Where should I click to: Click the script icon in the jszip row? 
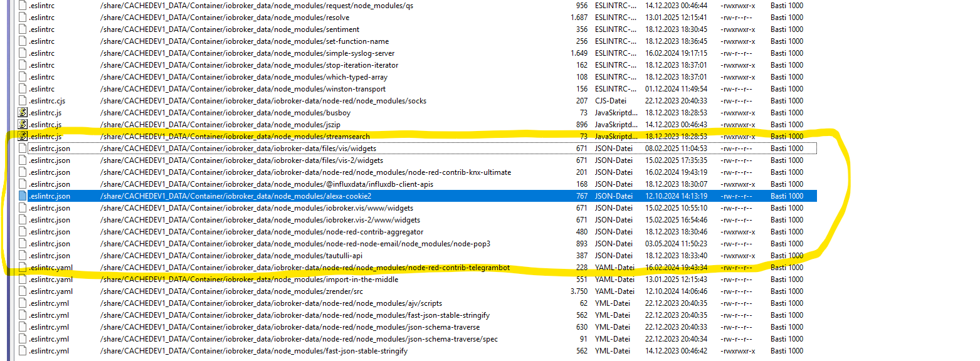[x=23, y=125]
